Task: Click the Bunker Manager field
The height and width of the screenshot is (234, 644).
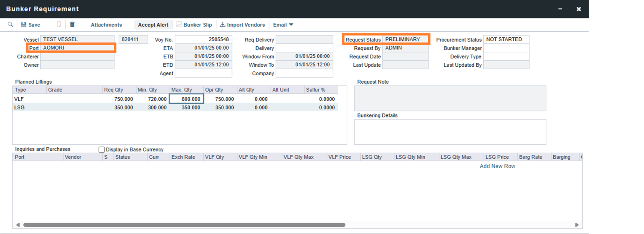Action: tap(506, 48)
